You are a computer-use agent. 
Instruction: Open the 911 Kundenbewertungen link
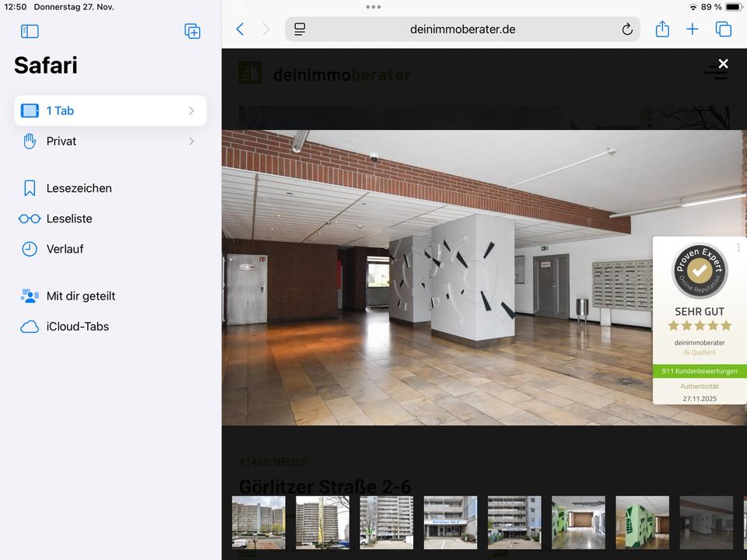699,371
